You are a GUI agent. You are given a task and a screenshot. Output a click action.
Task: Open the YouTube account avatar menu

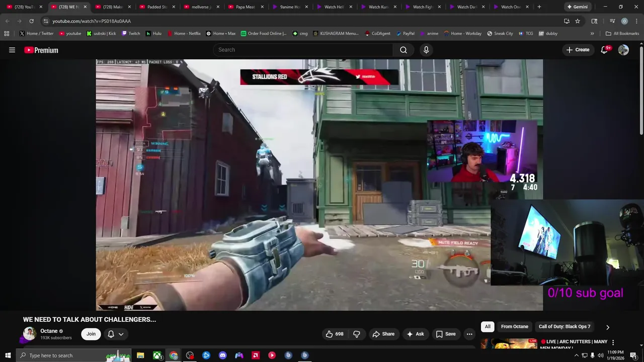(623, 50)
